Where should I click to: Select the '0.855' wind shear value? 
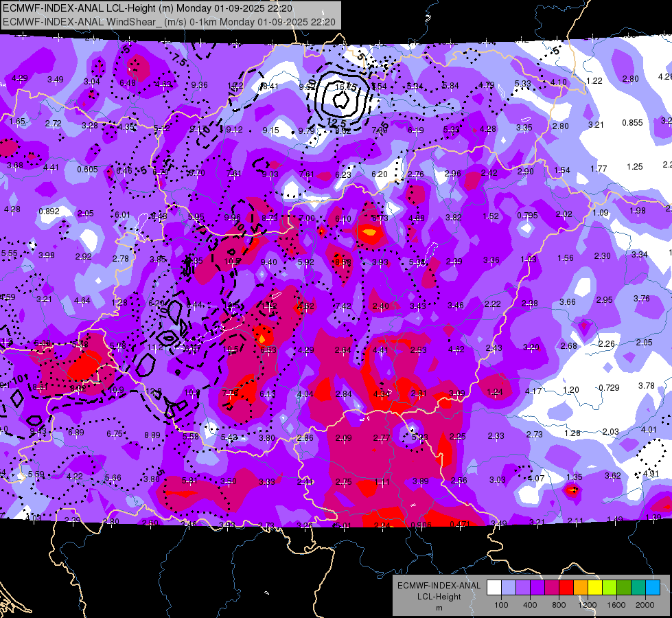pyautogui.click(x=633, y=123)
